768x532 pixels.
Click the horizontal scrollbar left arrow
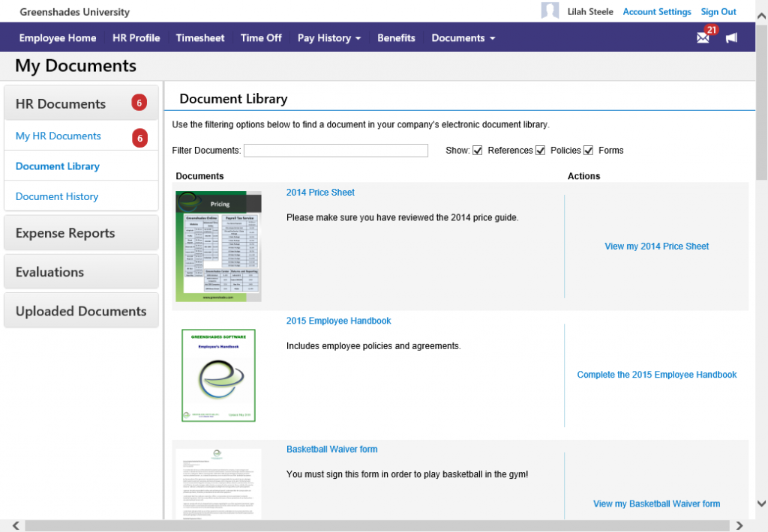[16, 526]
